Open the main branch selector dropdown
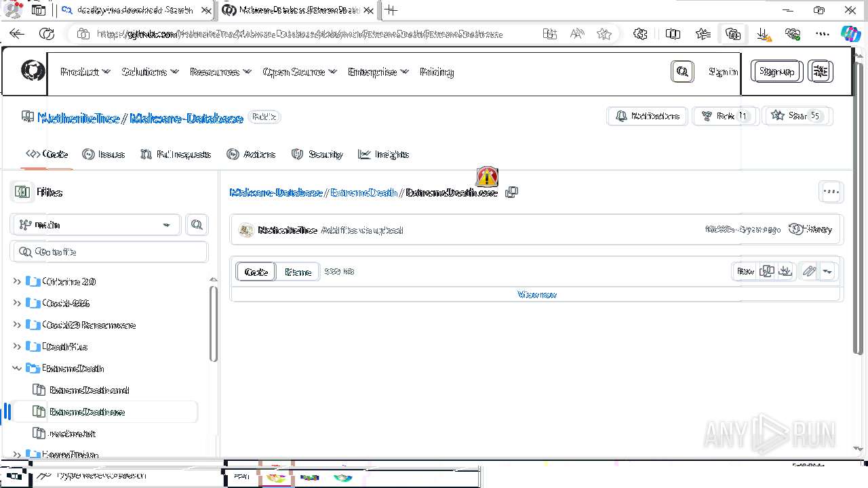 [95, 224]
